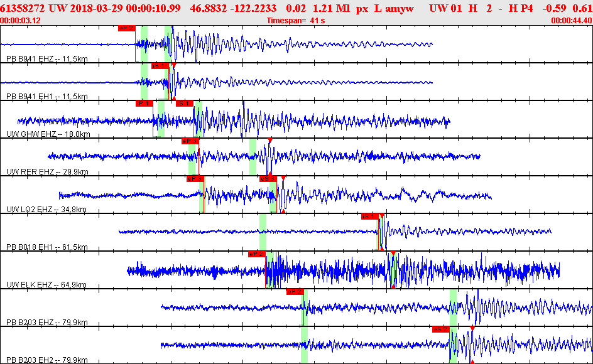The height and width of the screenshot is (364, 593).
Task: Click the depth value 0.02
Action: click(x=296, y=8)
